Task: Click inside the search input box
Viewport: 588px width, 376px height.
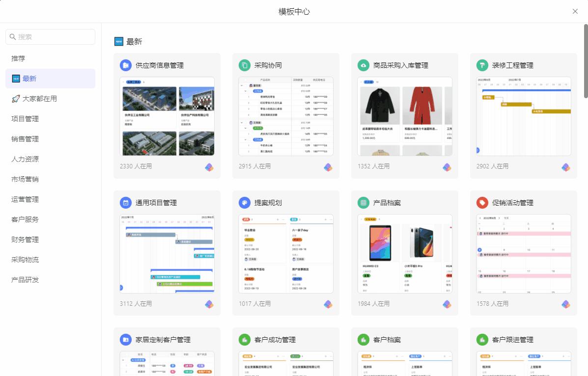Action: coord(50,36)
